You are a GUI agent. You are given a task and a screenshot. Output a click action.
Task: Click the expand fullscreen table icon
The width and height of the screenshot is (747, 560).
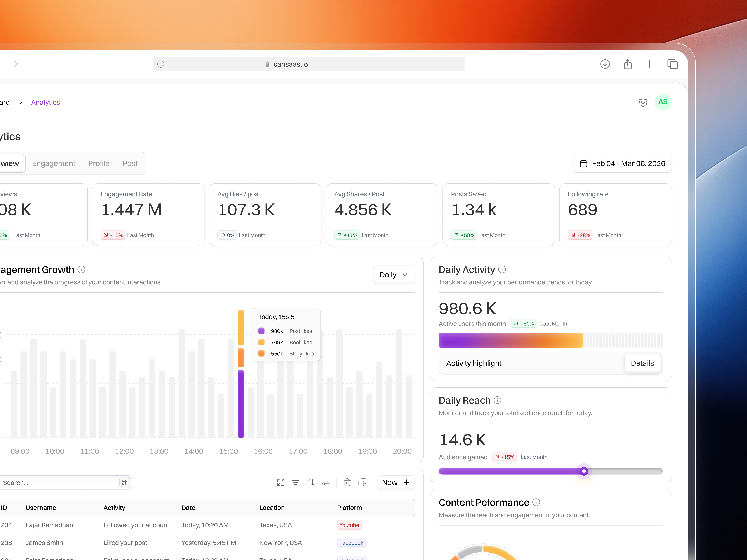click(x=281, y=482)
